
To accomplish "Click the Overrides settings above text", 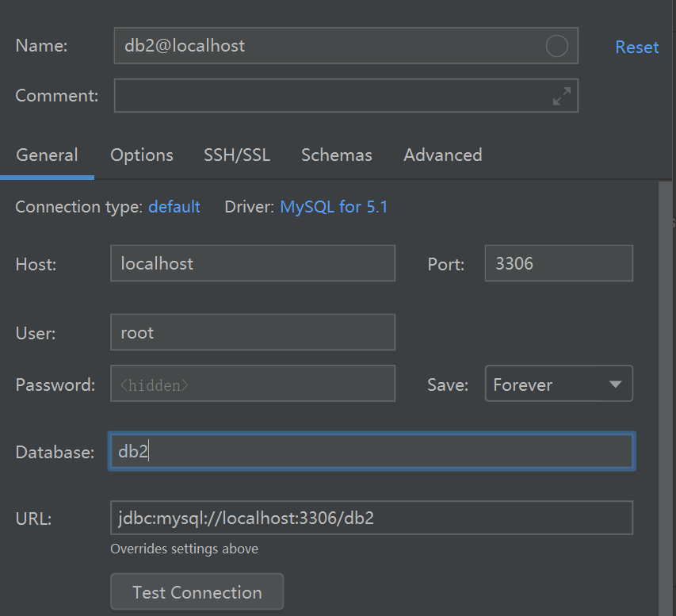I will (x=185, y=549).
